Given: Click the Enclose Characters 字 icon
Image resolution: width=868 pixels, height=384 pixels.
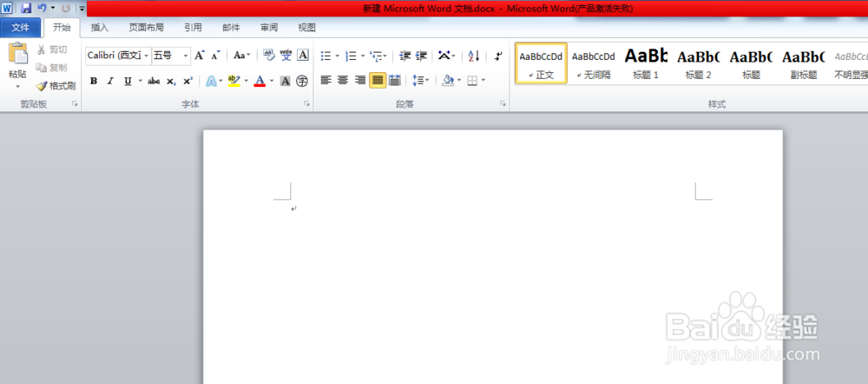Looking at the screenshot, I should click(302, 81).
